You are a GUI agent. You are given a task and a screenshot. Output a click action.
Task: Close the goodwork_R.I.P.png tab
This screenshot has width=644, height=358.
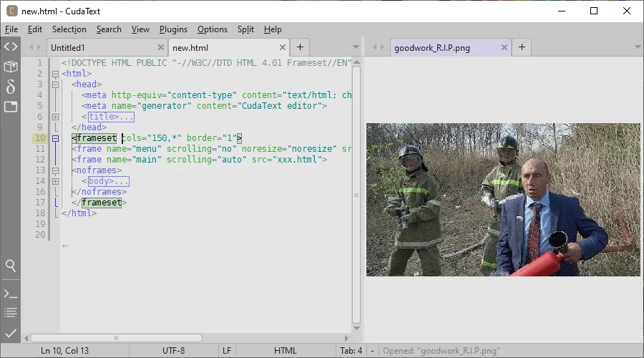[x=504, y=48]
